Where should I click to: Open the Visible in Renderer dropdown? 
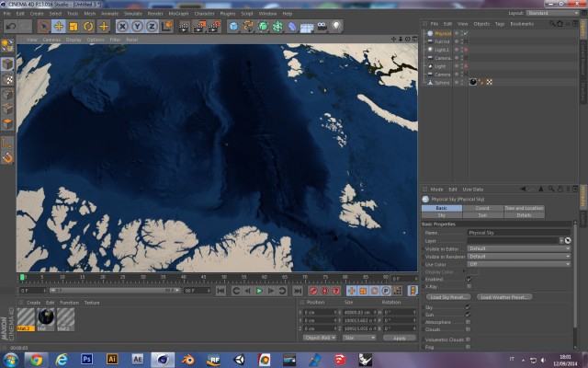(x=519, y=257)
